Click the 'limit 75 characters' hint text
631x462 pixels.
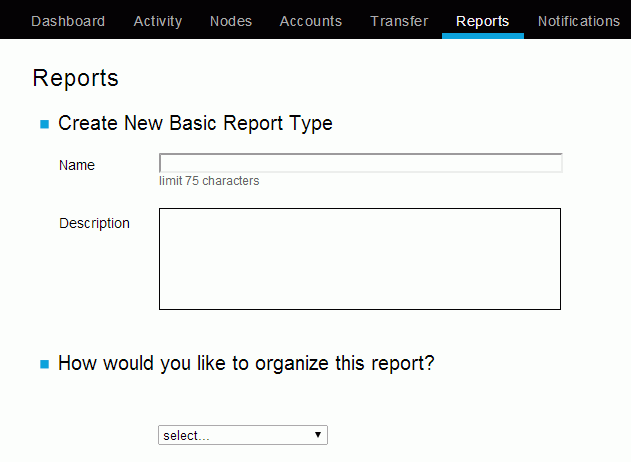pyautogui.click(x=209, y=181)
